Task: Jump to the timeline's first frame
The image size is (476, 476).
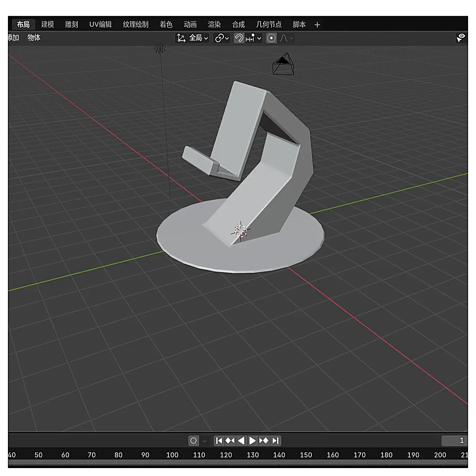Action: click(x=219, y=441)
